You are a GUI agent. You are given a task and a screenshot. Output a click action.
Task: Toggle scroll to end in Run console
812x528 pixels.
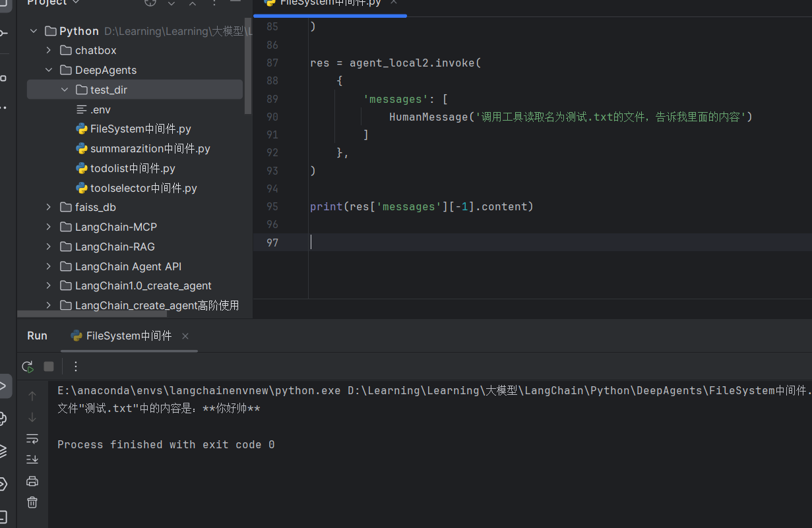32,459
